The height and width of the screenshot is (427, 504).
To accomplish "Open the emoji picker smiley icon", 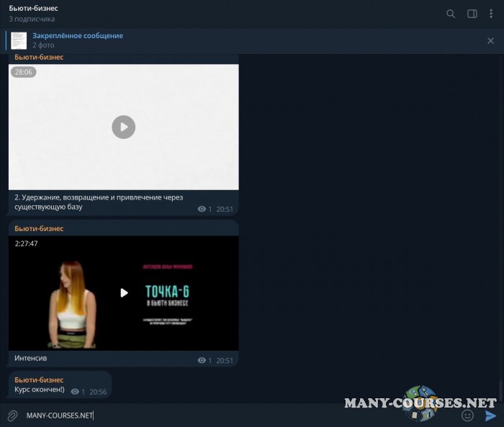I will point(467,415).
